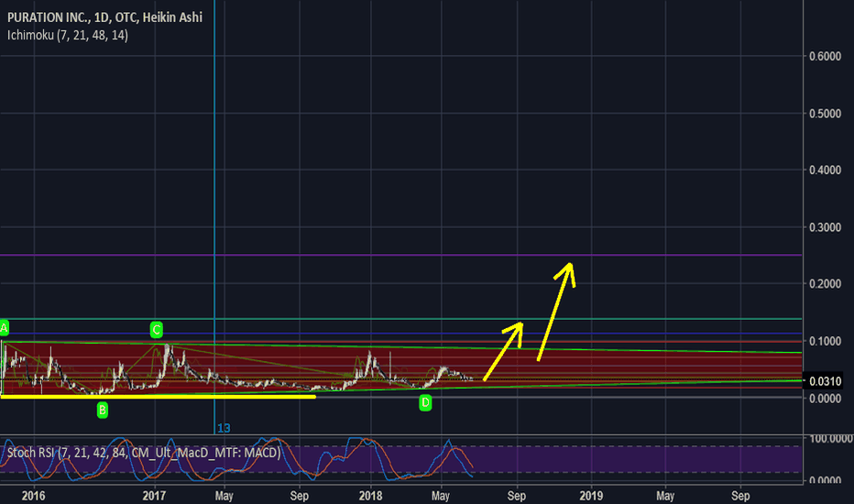The height and width of the screenshot is (504, 854).
Task: Click the 0.6000 price axis label
Action: (x=825, y=57)
